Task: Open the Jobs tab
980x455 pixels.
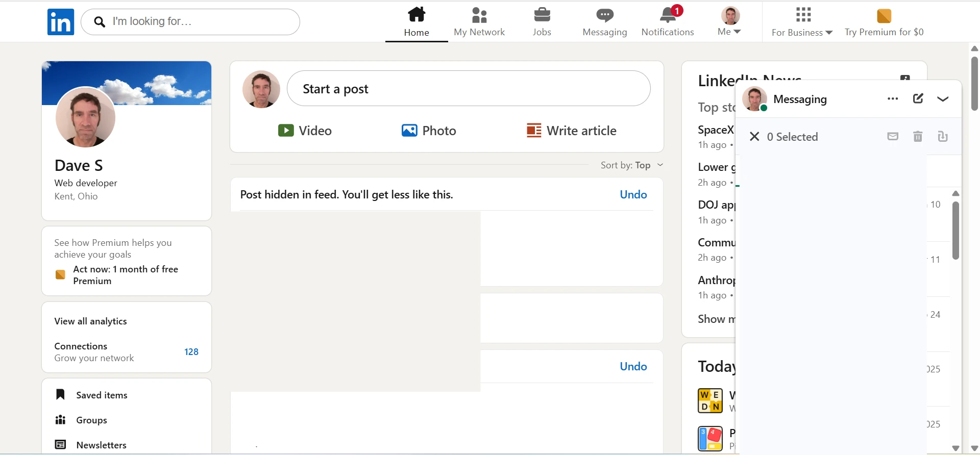Action: click(542, 21)
